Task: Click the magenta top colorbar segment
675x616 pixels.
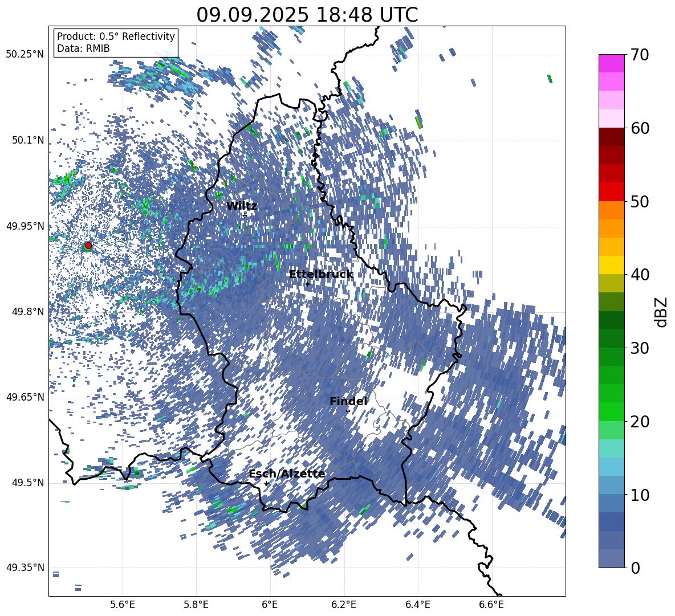Action: click(x=611, y=63)
